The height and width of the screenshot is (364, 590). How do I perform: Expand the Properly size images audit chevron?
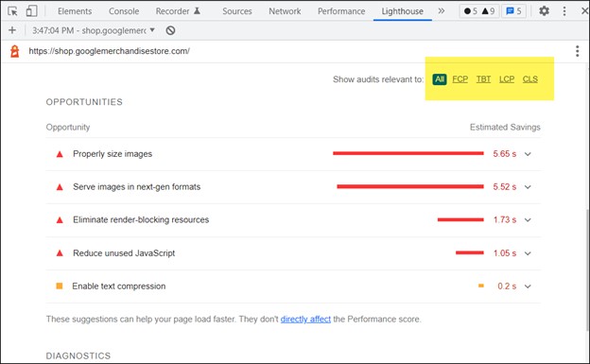(x=528, y=154)
